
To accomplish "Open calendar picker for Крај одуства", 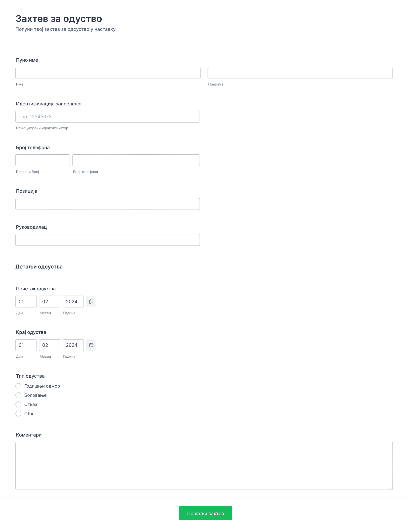I will pyautogui.click(x=91, y=345).
